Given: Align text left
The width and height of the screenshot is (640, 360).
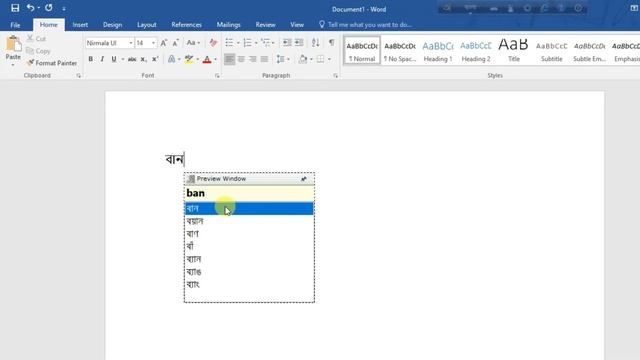Looking at the screenshot, I should point(229,59).
